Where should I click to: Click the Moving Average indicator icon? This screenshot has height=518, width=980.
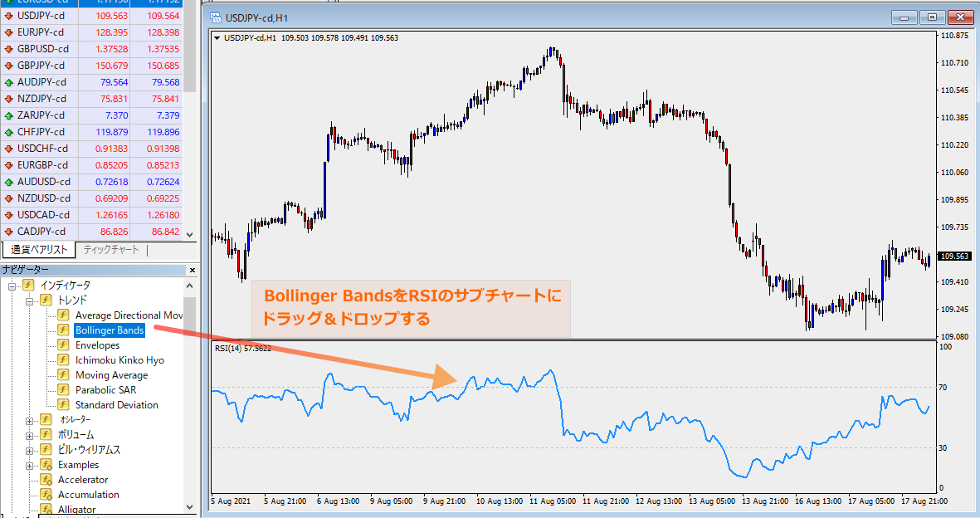pos(63,375)
